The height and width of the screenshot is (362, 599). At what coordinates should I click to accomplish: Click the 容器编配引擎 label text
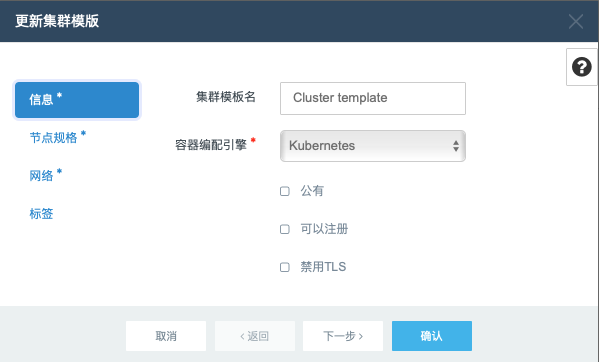211,145
